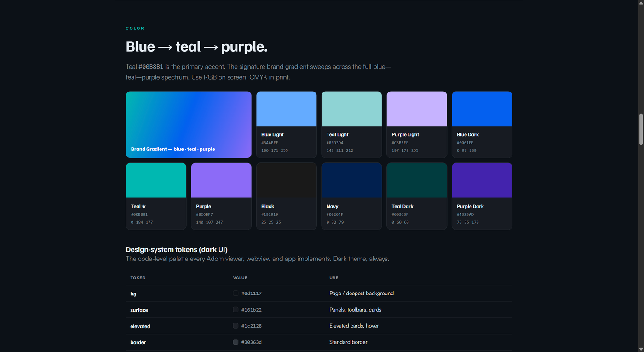Select the Purple Dark color swatch

[482, 196]
